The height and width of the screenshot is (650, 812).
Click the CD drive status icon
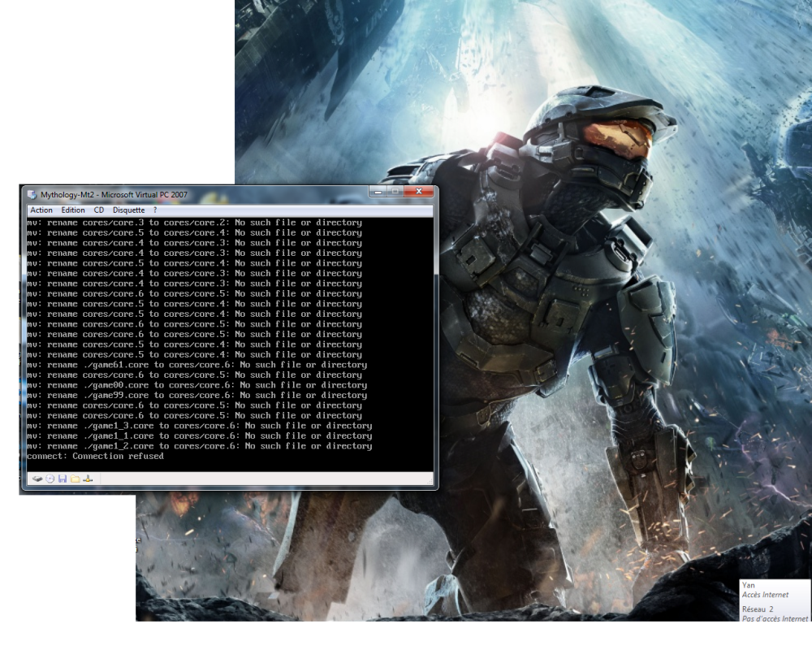[x=50, y=479]
